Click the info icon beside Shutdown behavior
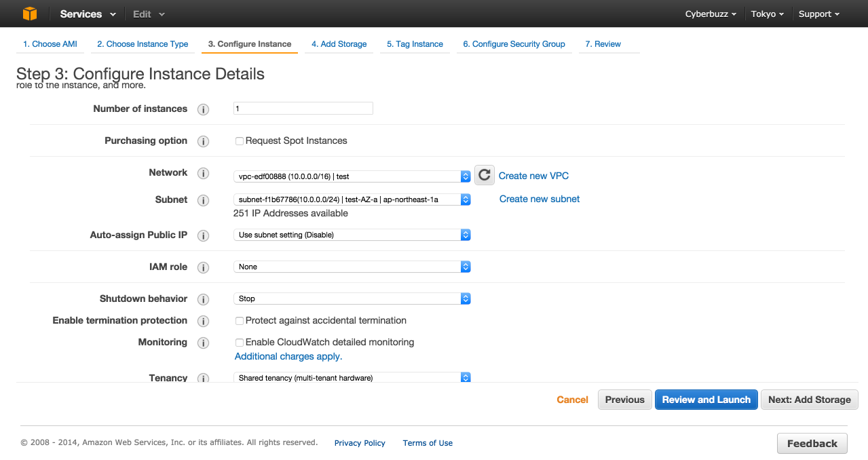 point(203,299)
